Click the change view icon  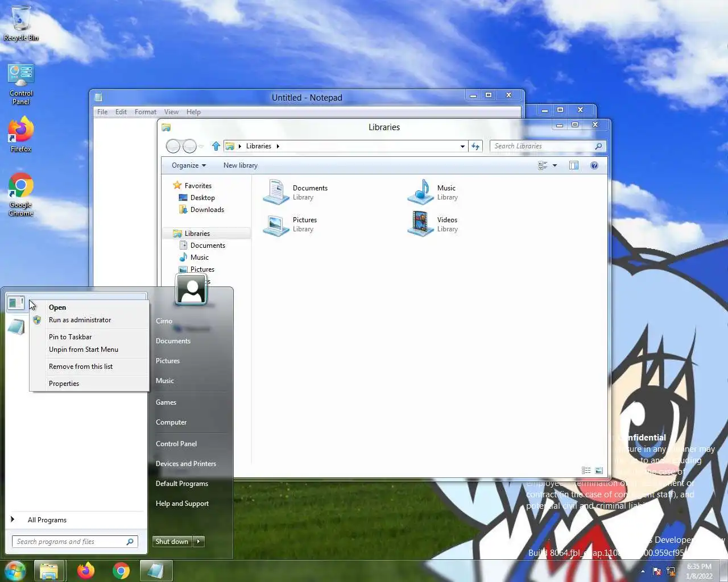tap(543, 165)
